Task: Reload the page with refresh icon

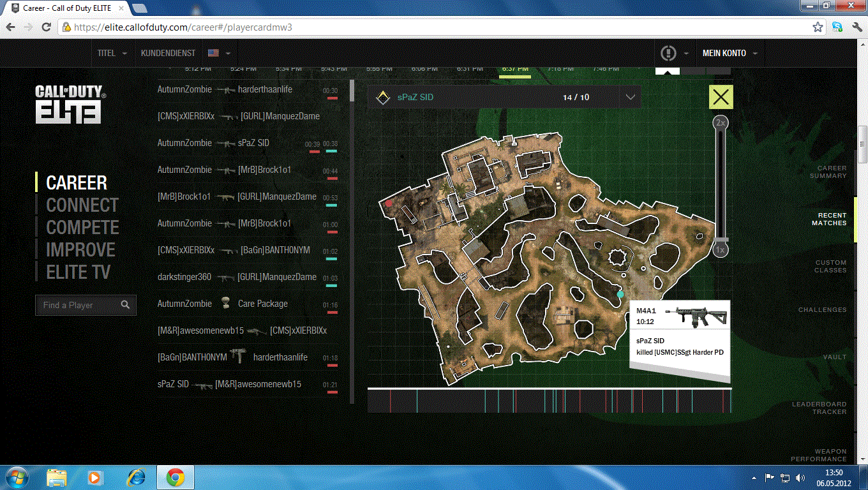Action: (x=46, y=27)
